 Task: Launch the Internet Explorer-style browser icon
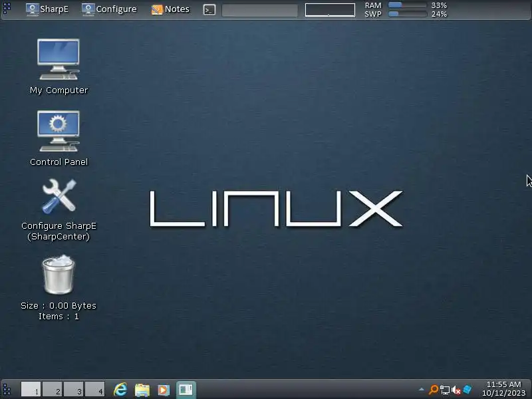click(120, 390)
